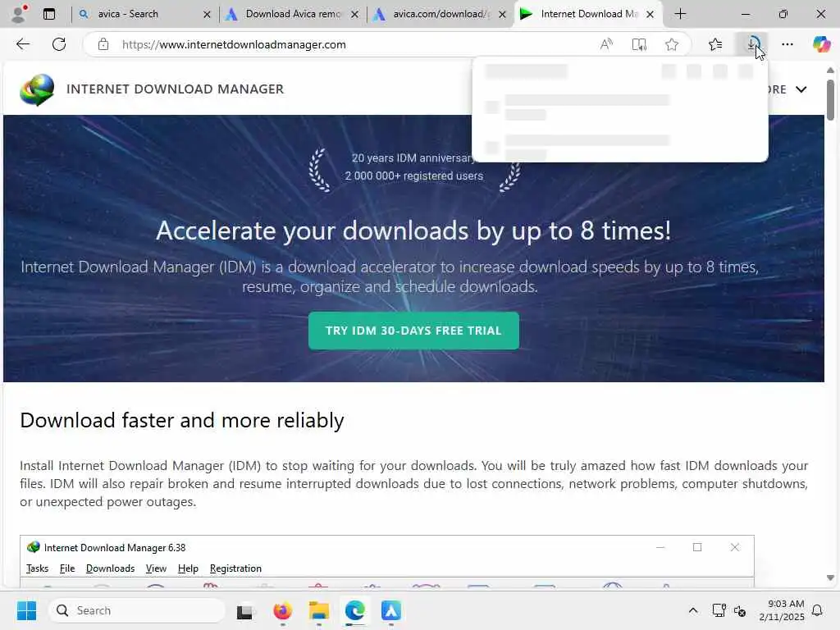This screenshot has width=840, height=630.
Task: Show hidden icons in system tray
Action: click(x=692, y=610)
